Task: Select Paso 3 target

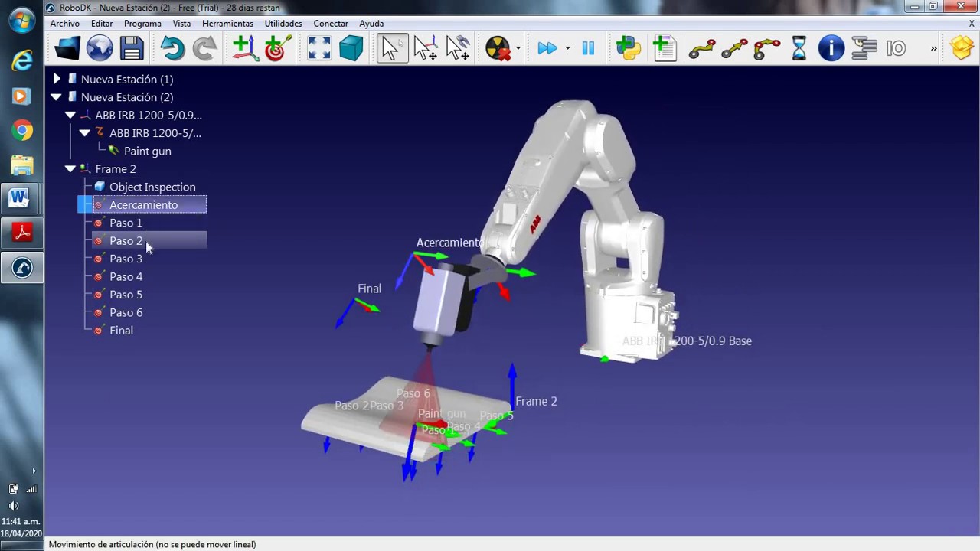Action: (x=126, y=259)
